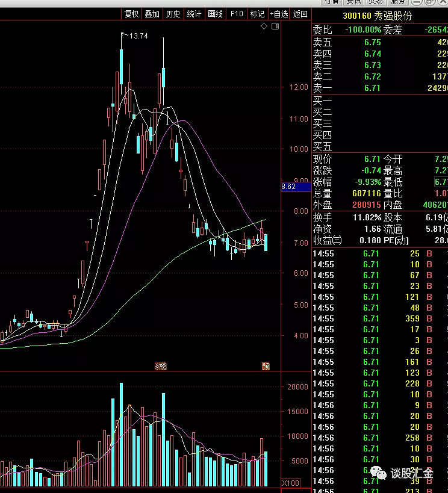The image size is (448, 493).
Task: Click the 涨停 marker on chart axis
Action: [161, 366]
